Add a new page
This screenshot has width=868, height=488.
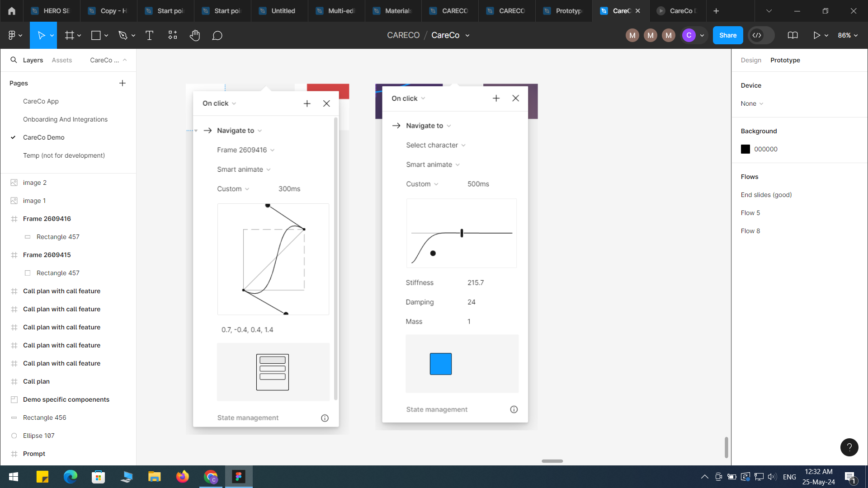click(123, 83)
